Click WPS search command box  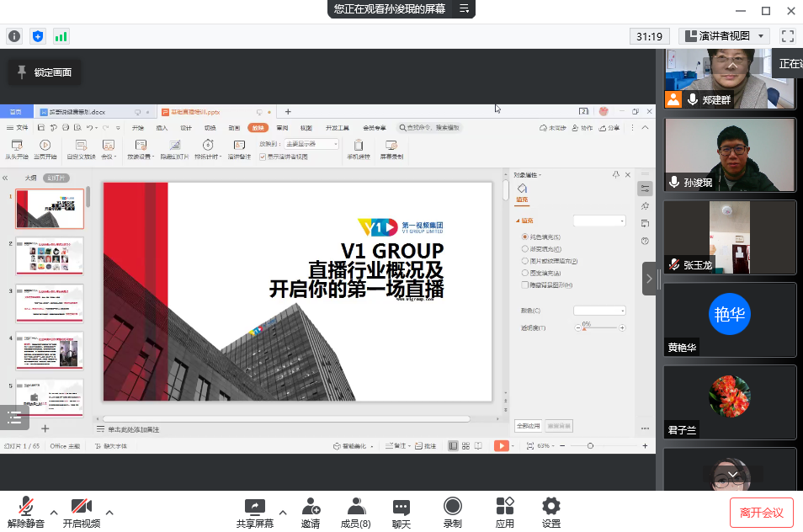pyautogui.click(x=430, y=127)
